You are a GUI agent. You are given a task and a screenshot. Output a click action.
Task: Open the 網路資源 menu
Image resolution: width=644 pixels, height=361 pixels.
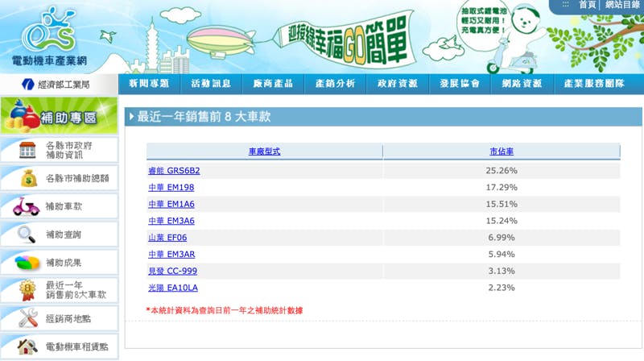[522, 84]
